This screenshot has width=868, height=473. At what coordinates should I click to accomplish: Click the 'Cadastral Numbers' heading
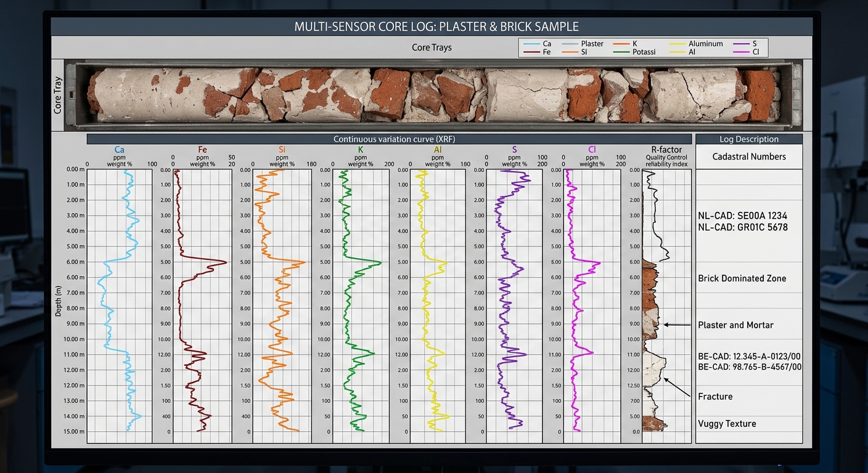tap(749, 156)
